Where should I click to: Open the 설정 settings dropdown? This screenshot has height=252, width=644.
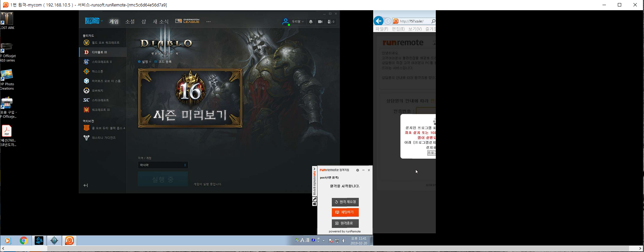click(145, 62)
